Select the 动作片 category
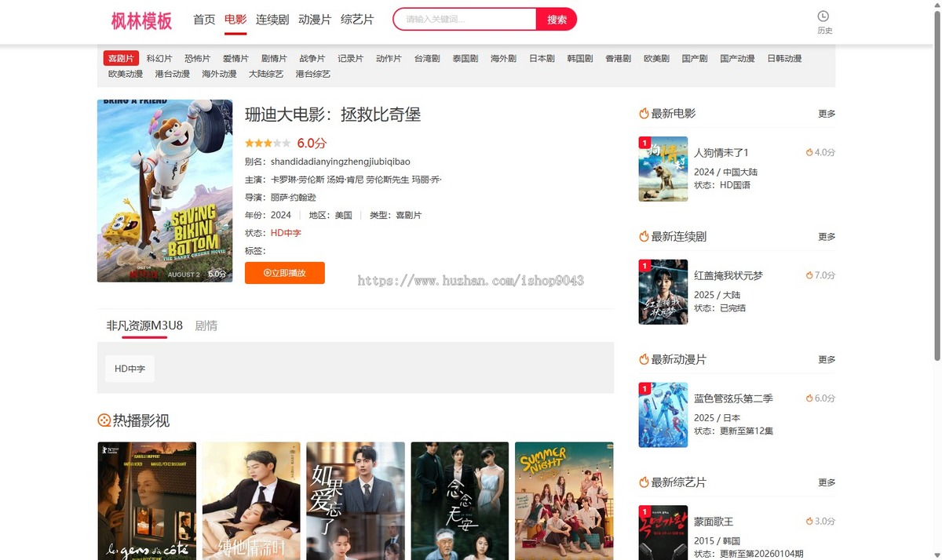This screenshot has width=942, height=560. click(x=389, y=59)
